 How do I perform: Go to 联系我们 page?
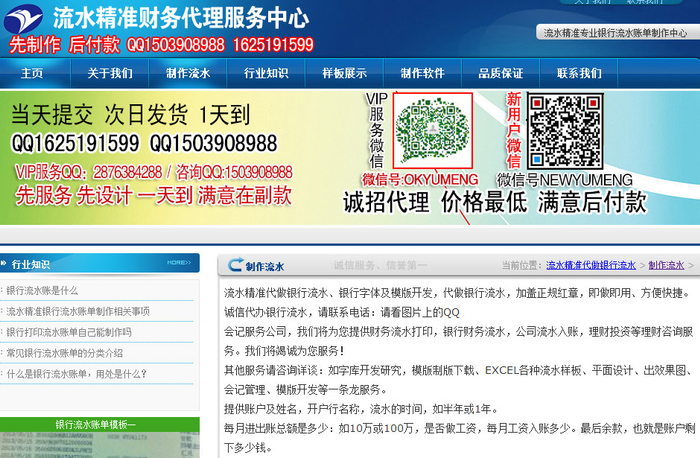pyautogui.click(x=579, y=73)
